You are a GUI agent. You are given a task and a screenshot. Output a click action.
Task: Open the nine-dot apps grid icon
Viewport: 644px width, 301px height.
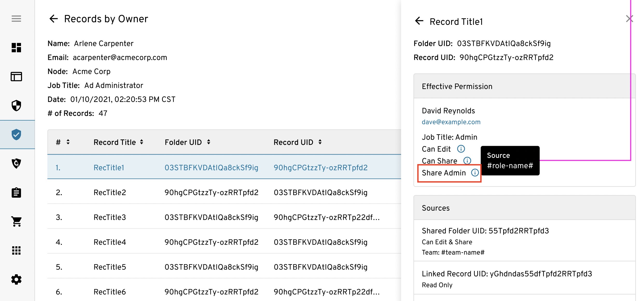[16, 250]
